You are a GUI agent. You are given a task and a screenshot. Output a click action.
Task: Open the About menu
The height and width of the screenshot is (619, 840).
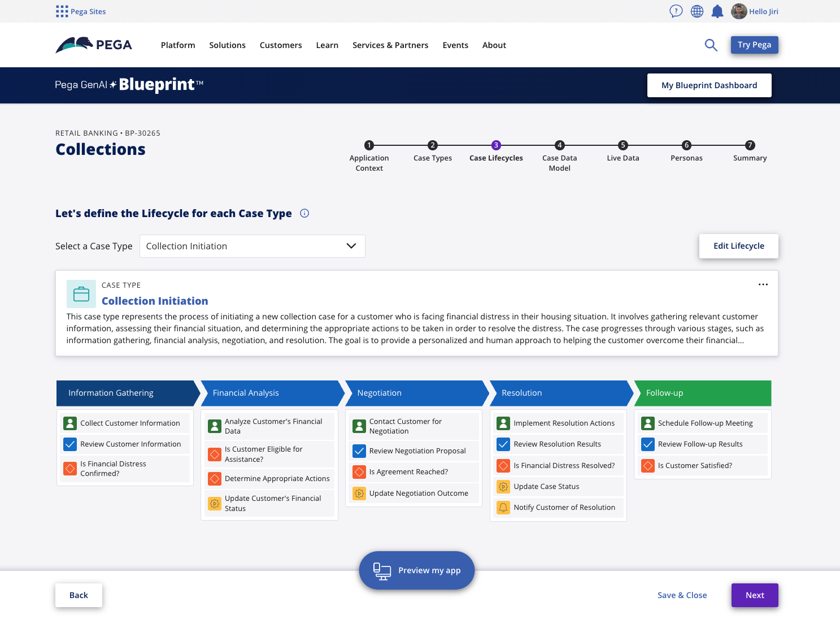click(494, 45)
